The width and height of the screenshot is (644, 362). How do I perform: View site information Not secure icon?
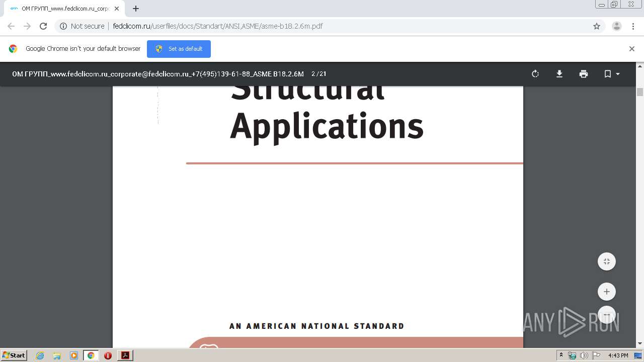(63, 26)
